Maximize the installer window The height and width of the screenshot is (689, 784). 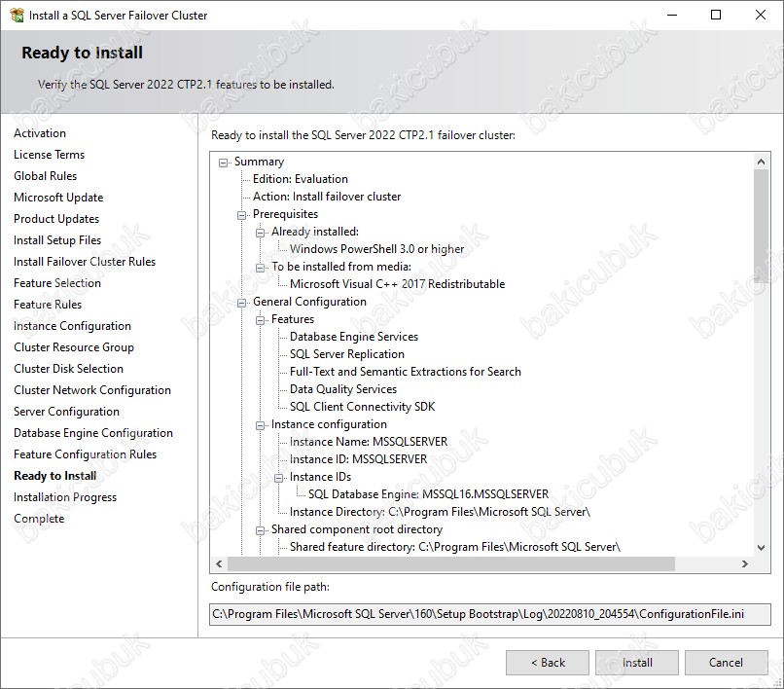point(716,15)
